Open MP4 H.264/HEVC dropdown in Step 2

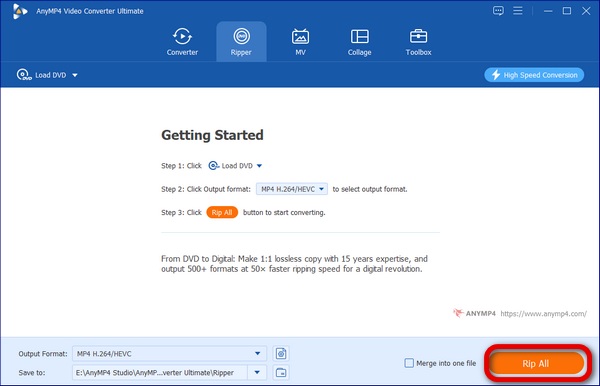[x=292, y=189]
